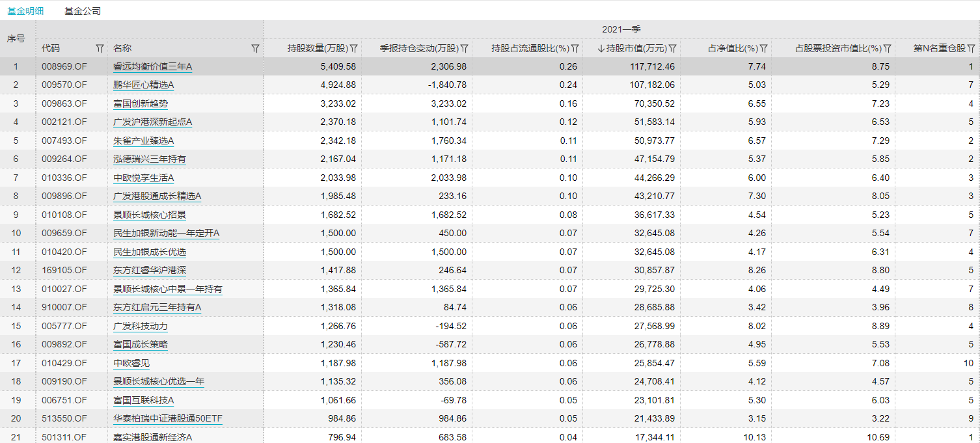Open filter for 持股市值(万元) column
The width and height of the screenshot is (980, 443).
coord(673,48)
